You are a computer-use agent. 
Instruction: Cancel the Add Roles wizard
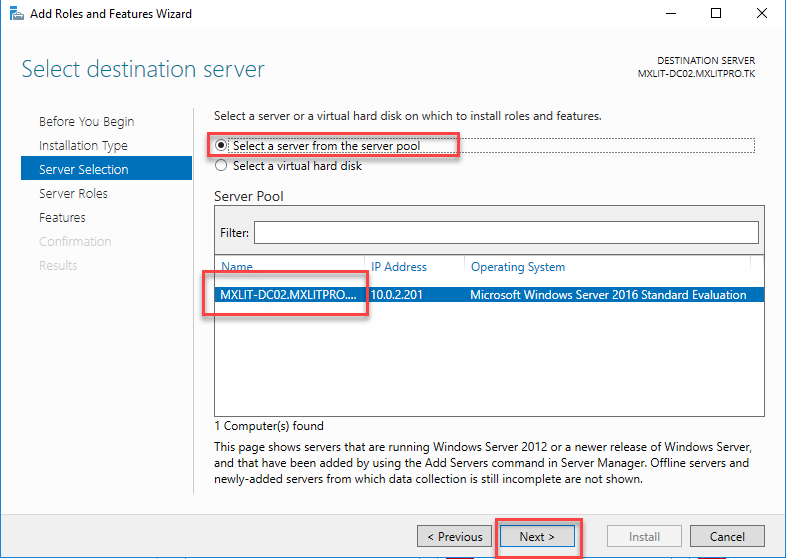[x=727, y=537]
